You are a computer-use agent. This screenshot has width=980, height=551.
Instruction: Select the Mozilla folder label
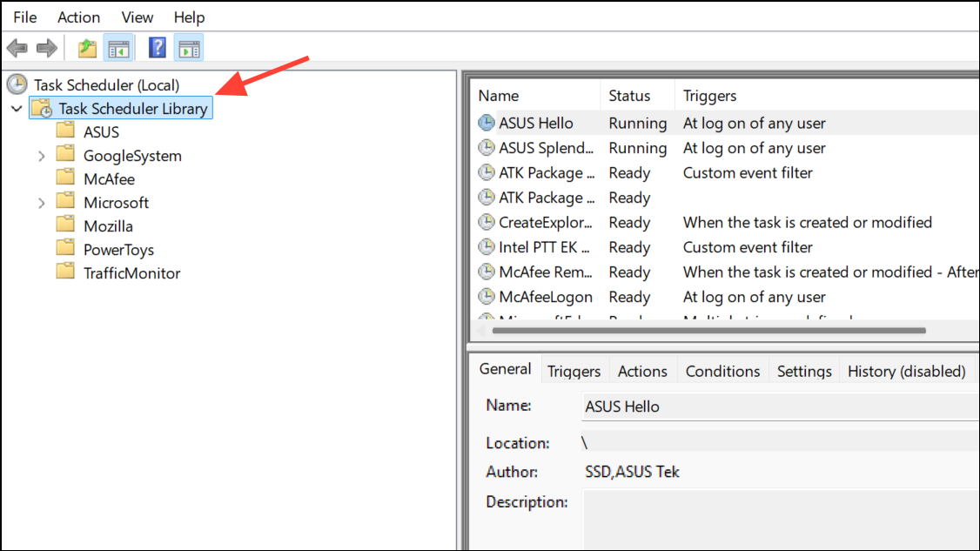[x=108, y=225]
